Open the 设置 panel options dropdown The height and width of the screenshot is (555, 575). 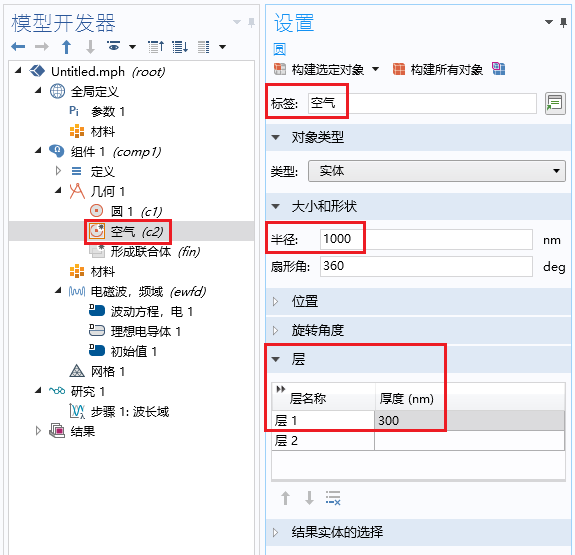pos(549,22)
